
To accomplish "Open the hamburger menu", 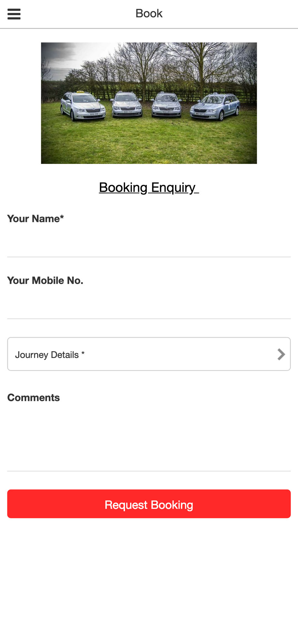I will click(x=14, y=14).
